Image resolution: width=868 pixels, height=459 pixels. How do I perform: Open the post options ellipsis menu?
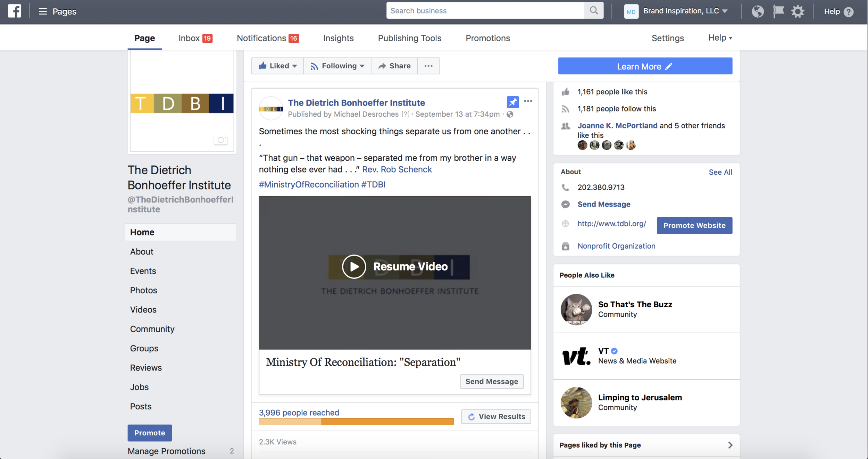coord(528,101)
